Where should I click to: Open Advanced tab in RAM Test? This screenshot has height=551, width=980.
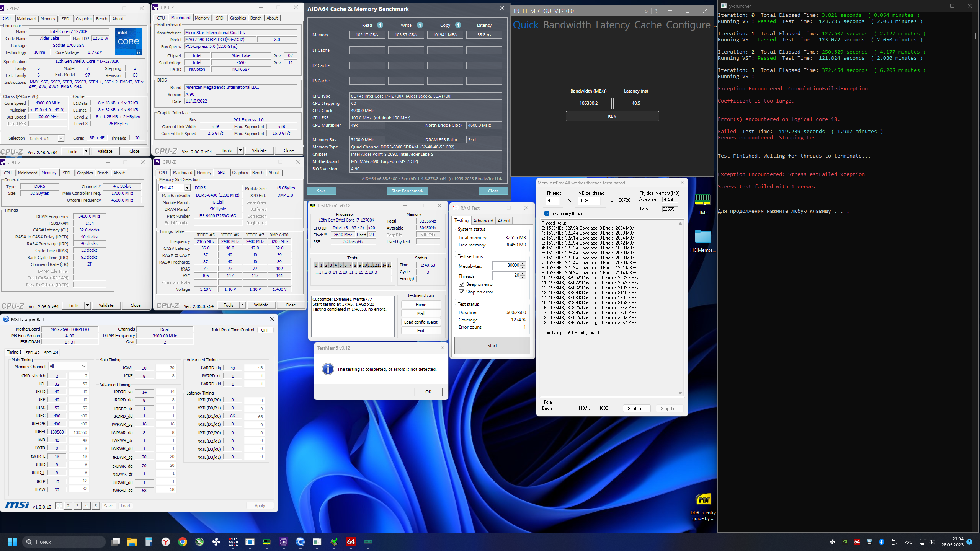pyautogui.click(x=483, y=221)
